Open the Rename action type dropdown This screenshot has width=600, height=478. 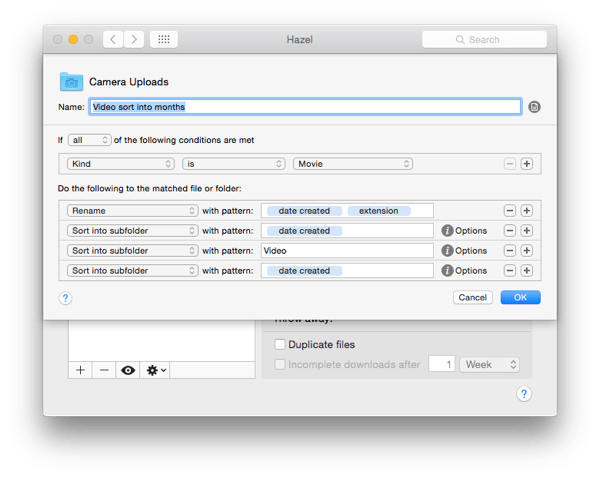coord(132,211)
